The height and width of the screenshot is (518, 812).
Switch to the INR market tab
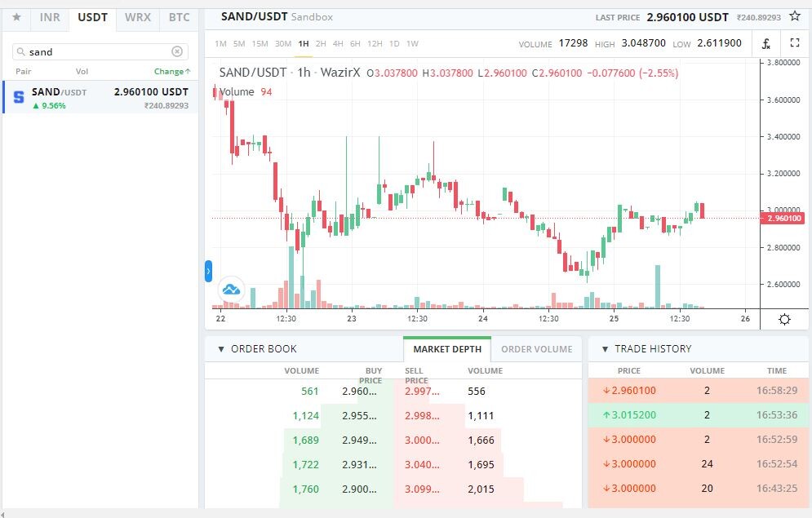50,17
